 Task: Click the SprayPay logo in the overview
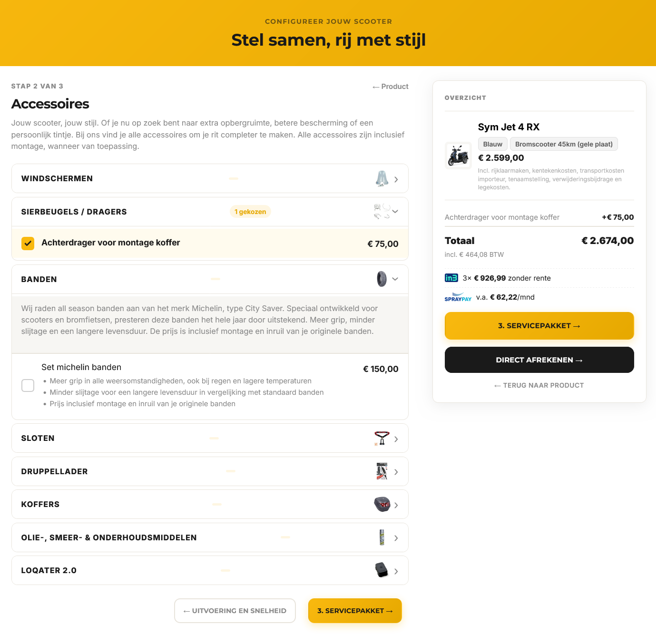pyautogui.click(x=458, y=297)
